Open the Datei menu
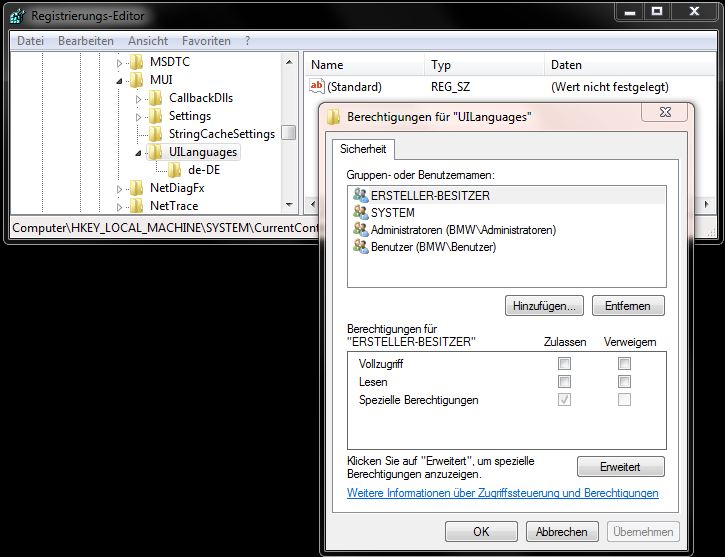725x557 pixels. [31, 41]
